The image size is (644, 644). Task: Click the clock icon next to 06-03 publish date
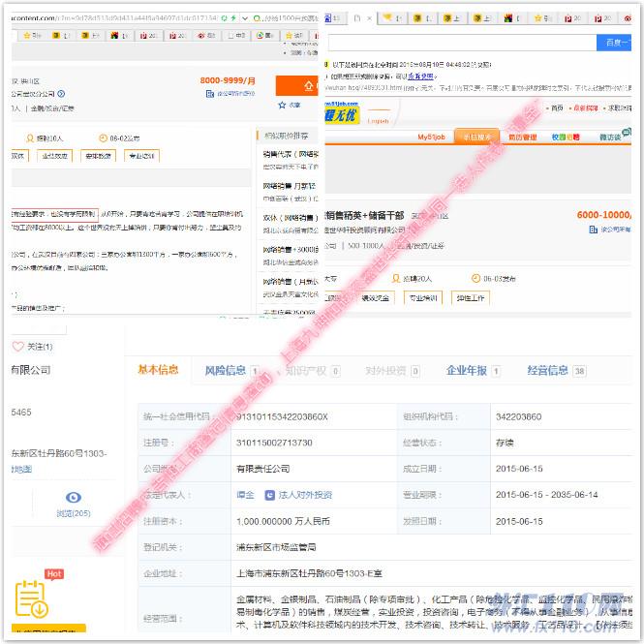(x=475, y=279)
